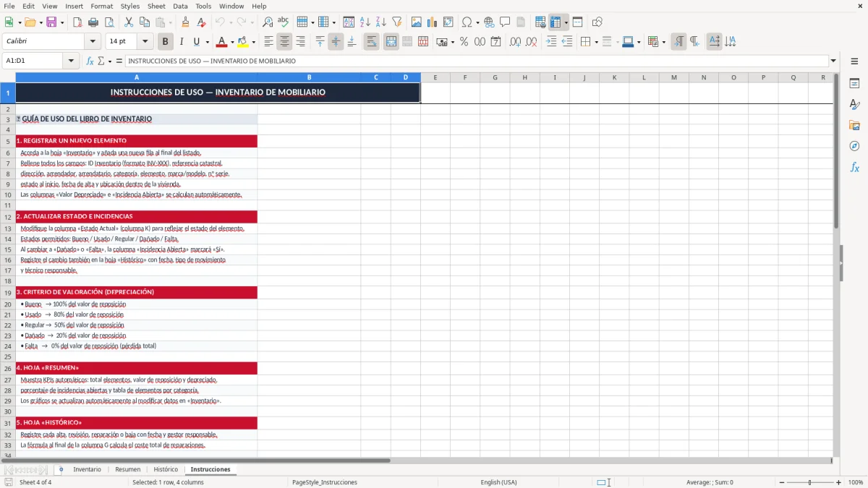The width and height of the screenshot is (868, 488).
Task: Toggle Merge and Center Cells
Action: pos(391,42)
